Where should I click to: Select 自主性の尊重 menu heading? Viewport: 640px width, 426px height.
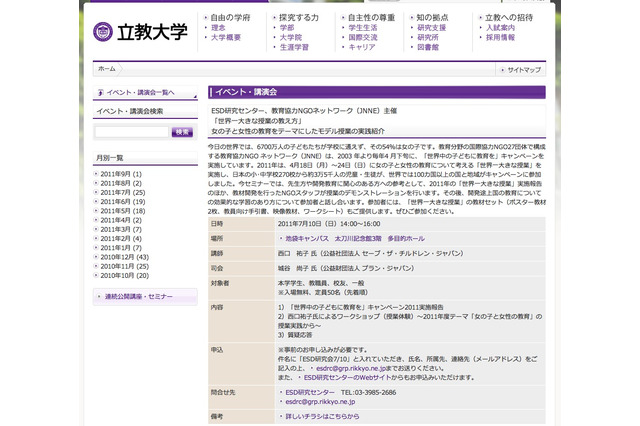(x=371, y=18)
